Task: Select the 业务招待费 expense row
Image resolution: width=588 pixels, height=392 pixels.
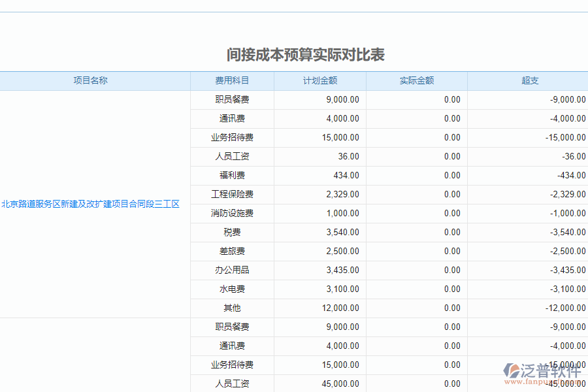Action: pyautogui.click(x=231, y=137)
